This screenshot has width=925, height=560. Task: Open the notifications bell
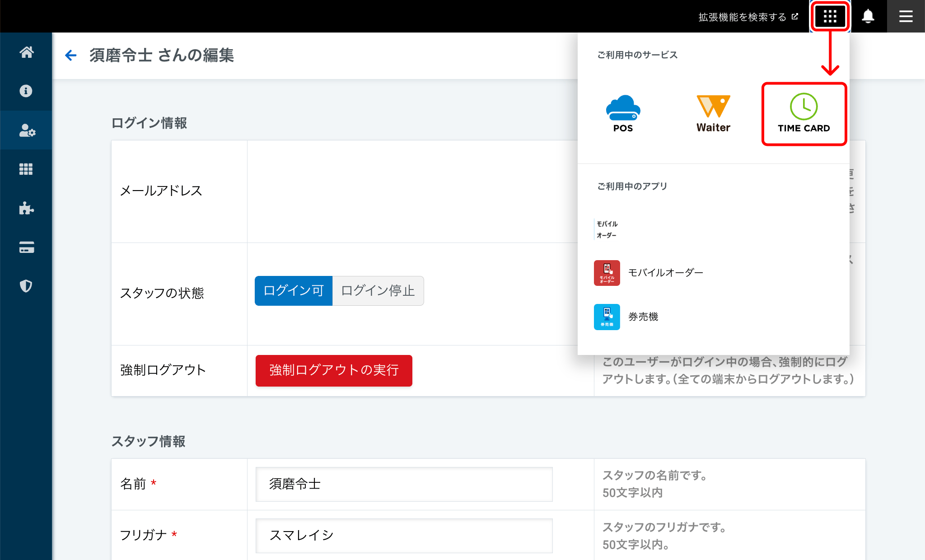(868, 17)
